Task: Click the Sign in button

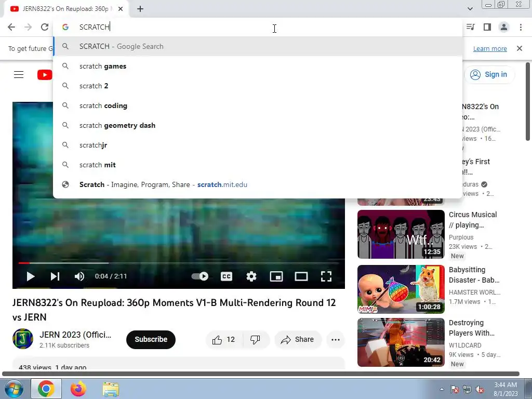Action: 489,74
